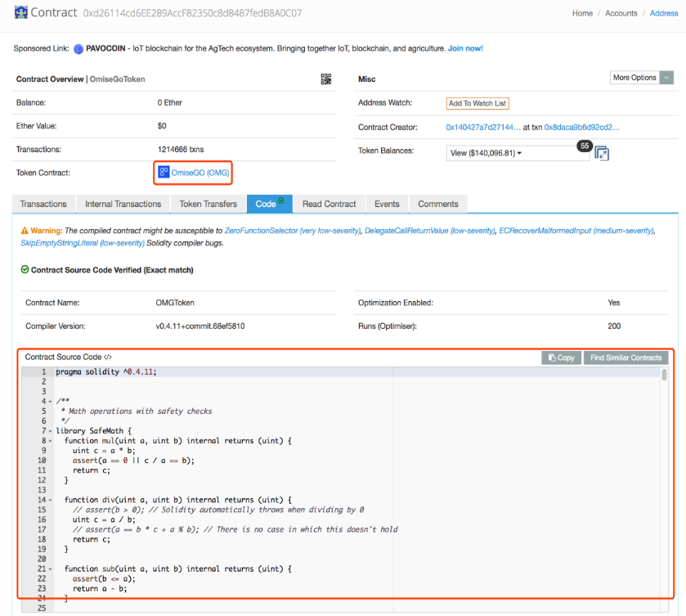
Task: Click the QR code icon
Action: tap(326, 79)
